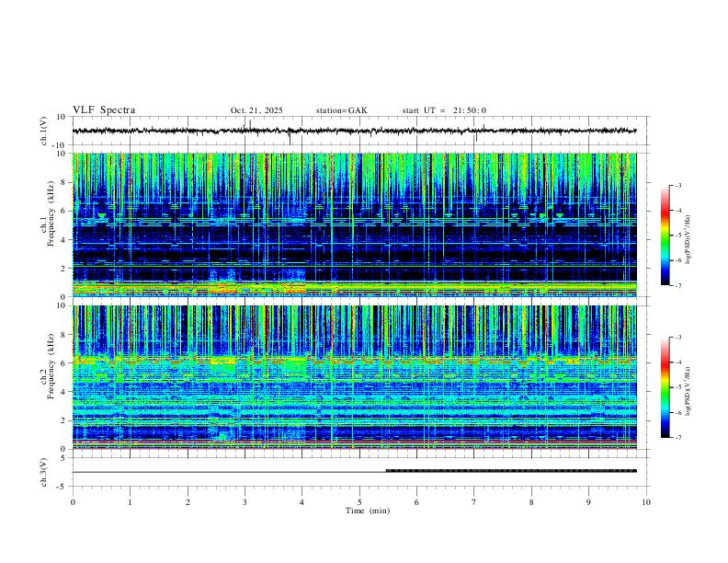Click the thin ch.3 trace line before 5 min
The image size is (728, 563).
coord(229,472)
